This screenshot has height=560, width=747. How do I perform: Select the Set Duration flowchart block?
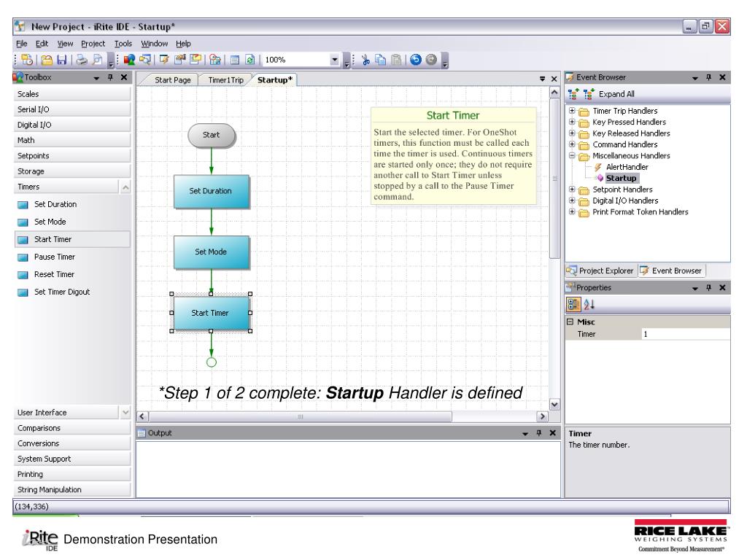(211, 191)
